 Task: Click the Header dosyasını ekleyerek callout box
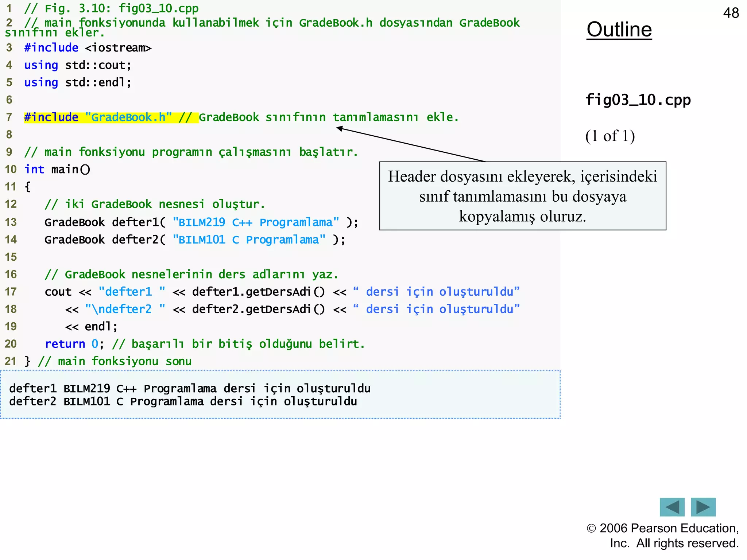pos(523,196)
